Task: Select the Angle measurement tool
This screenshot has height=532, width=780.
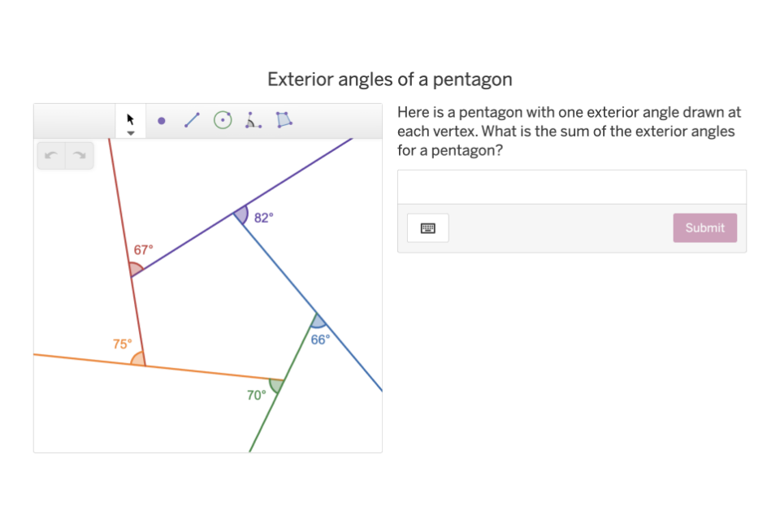Action: (253, 119)
